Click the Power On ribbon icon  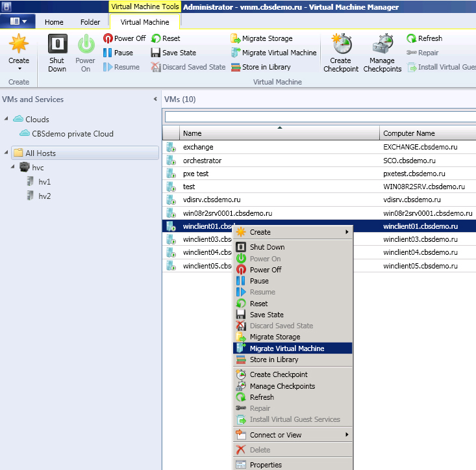pos(86,44)
